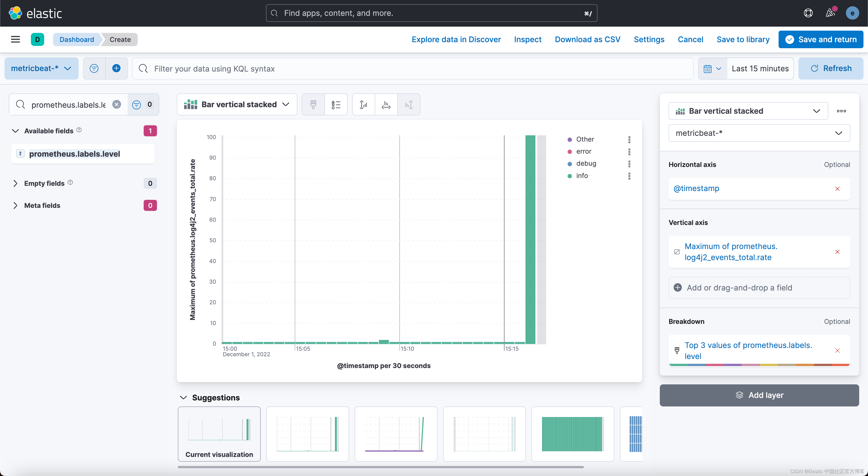The width and height of the screenshot is (868, 476).
Task: Click Save to library
Action: click(x=743, y=39)
